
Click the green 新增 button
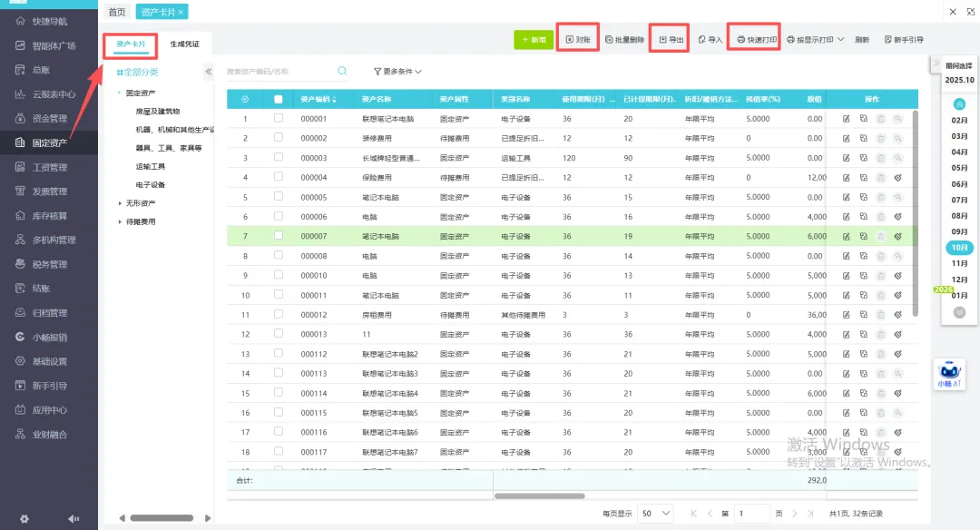tap(534, 39)
